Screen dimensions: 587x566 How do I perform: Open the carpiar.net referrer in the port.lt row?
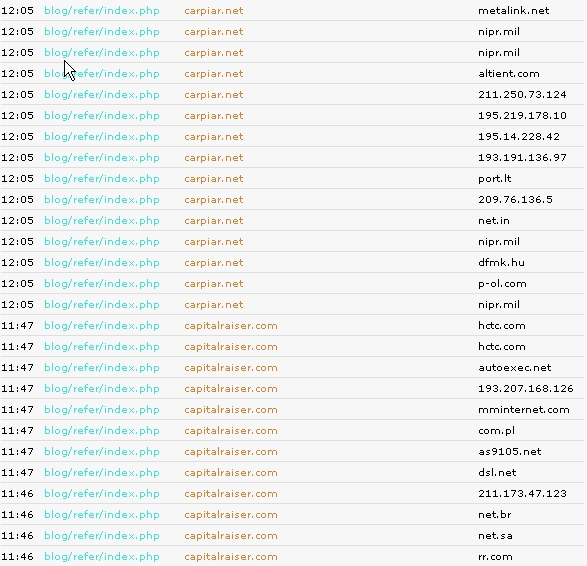click(214, 179)
